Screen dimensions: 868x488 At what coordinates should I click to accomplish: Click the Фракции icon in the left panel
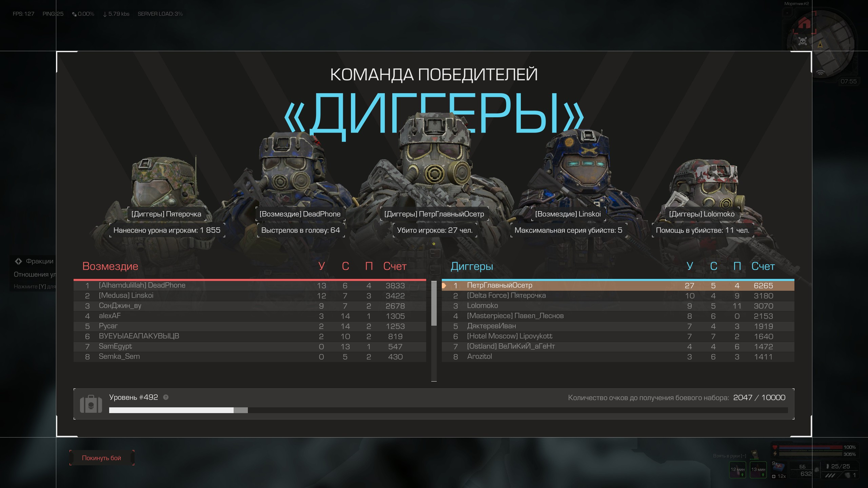click(x=18, y=261)
